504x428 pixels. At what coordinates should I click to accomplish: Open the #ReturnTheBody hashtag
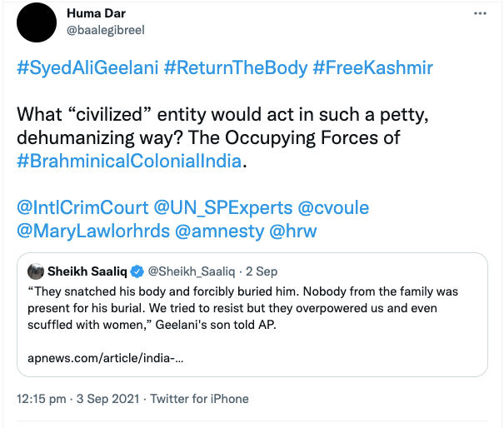tap(237, 68)
